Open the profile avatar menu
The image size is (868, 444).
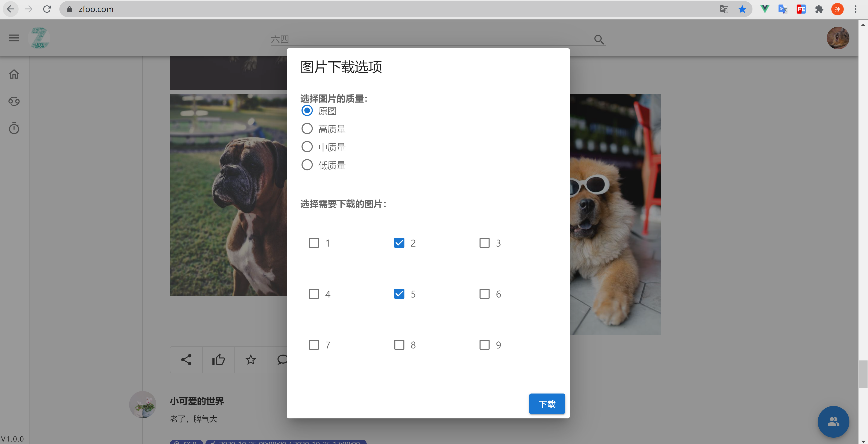838,38
